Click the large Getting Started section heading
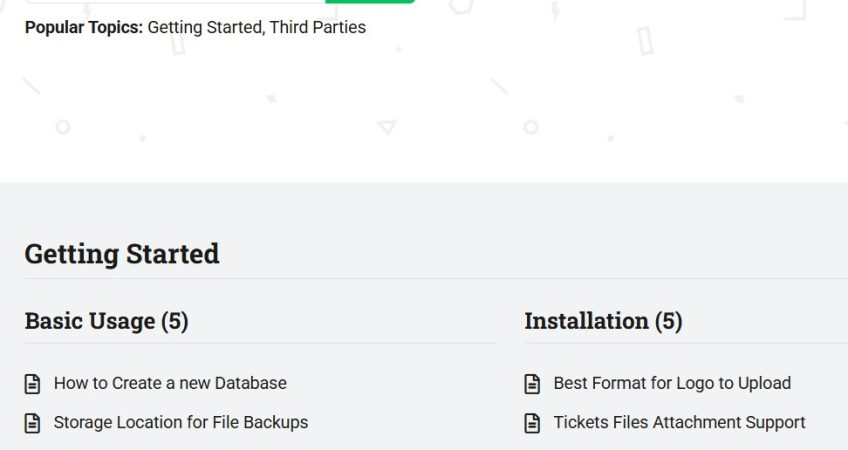848x450 pixels. pos(122,254)
